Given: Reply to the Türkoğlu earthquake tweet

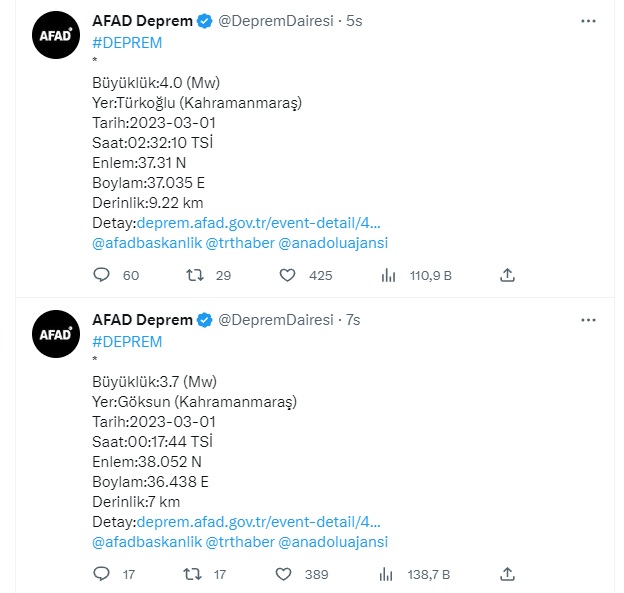Looking at the screenshot, I should 100,275.
